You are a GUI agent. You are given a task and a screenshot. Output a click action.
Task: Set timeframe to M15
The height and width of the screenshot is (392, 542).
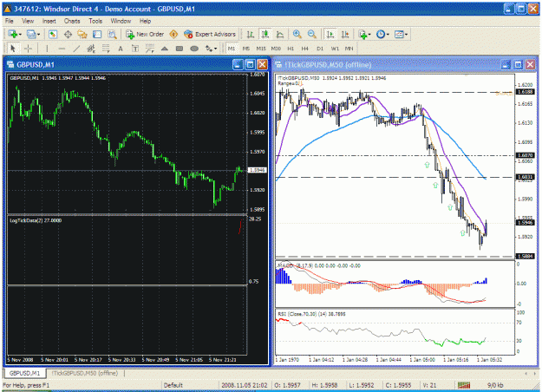coord(261,49)
